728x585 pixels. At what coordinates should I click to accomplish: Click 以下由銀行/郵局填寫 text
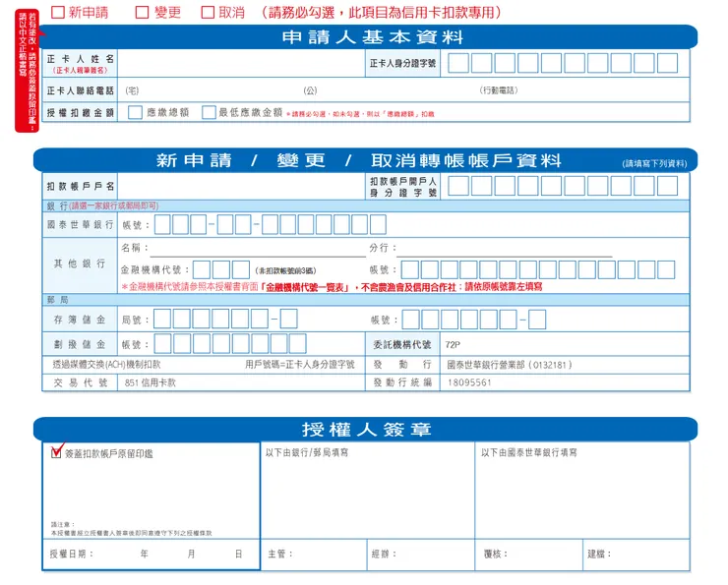[x=306, y=452]
